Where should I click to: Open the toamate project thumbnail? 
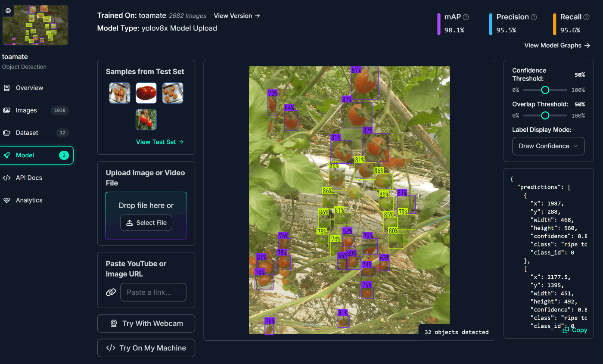(x=35, y=25)
